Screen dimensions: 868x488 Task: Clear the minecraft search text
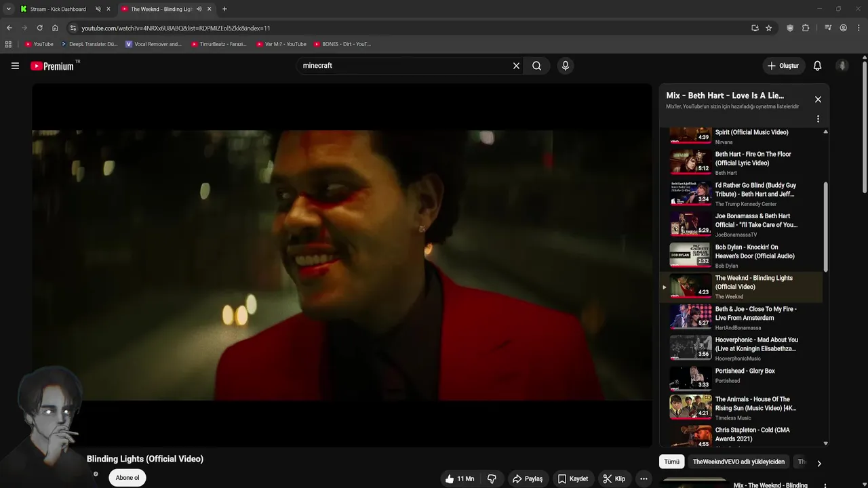[516, 66]
